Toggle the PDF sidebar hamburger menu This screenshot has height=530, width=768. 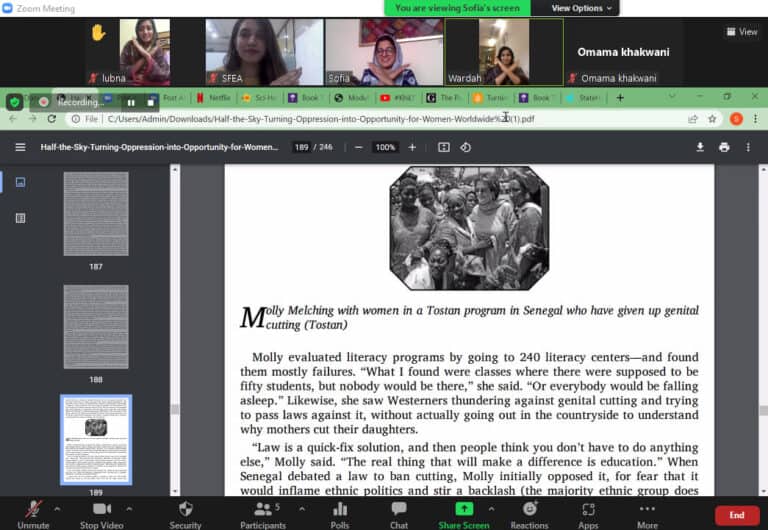pos(20,147)
